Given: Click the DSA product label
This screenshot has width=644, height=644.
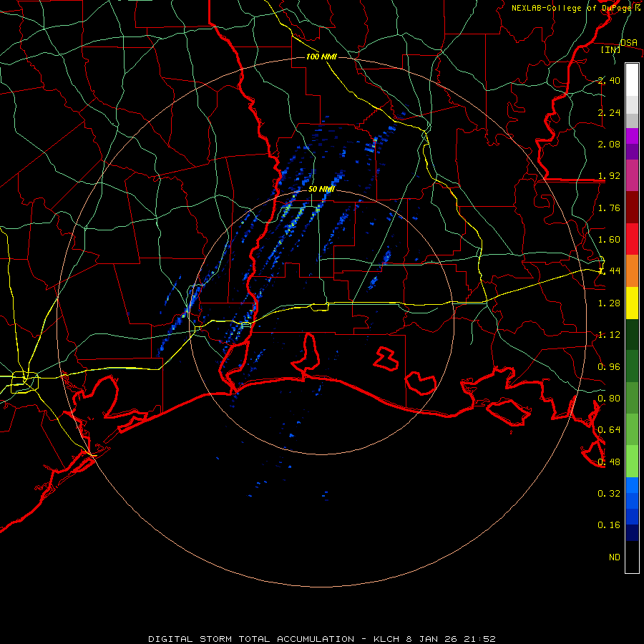Looking at the screenshot, I should 629,42.
